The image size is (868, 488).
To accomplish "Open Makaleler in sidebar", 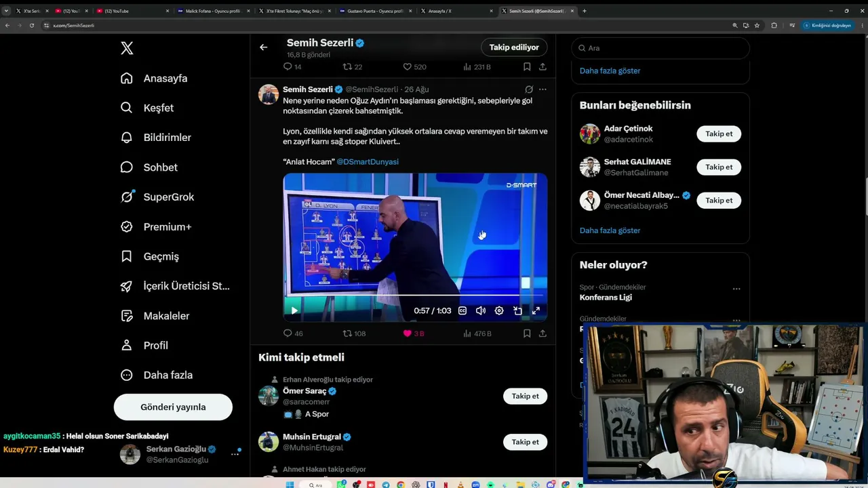I will pos(155,316).
